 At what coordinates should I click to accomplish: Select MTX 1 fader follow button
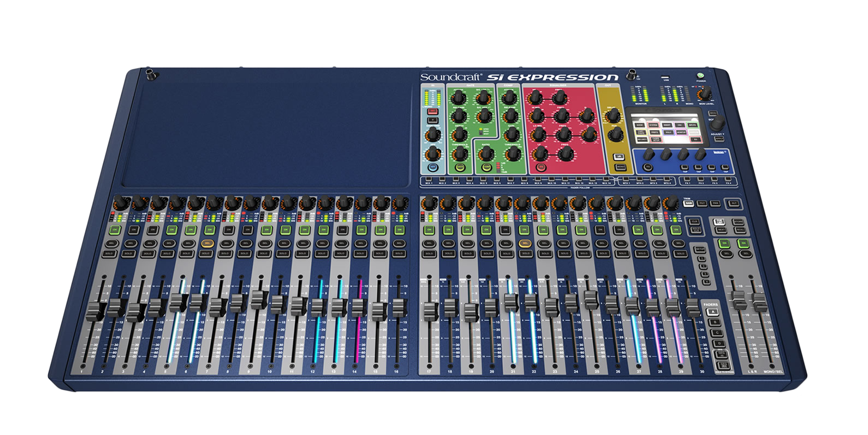627,179
